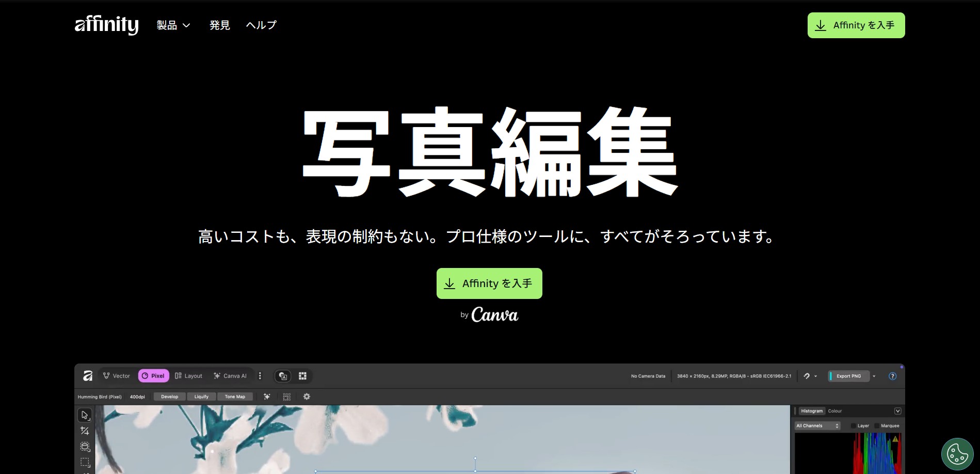This screenshot has height=474, width=980.
Task: Click the No Camera Data label
Action: [x=648, y=376]
